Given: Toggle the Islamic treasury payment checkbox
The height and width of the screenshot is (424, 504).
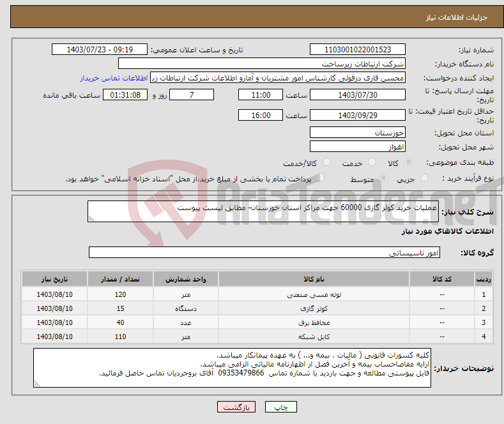Looking at the screenshot, I should click(x=321, y=178).
